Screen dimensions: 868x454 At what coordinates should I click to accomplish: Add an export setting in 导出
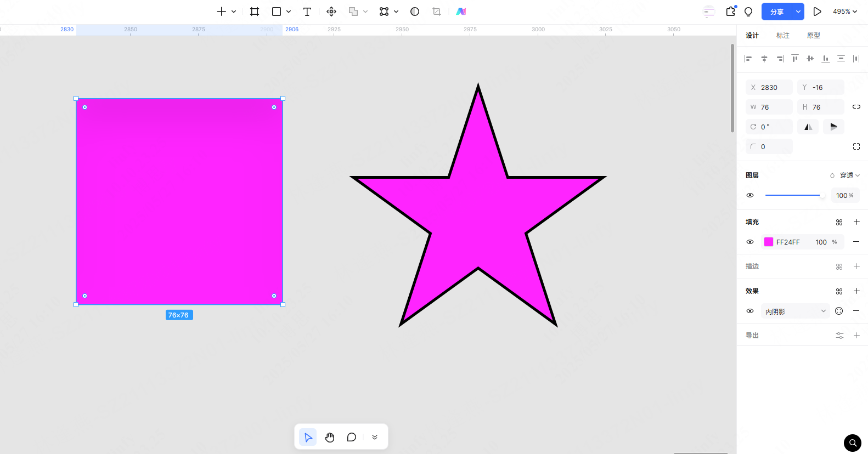click(x=856, y=336)
